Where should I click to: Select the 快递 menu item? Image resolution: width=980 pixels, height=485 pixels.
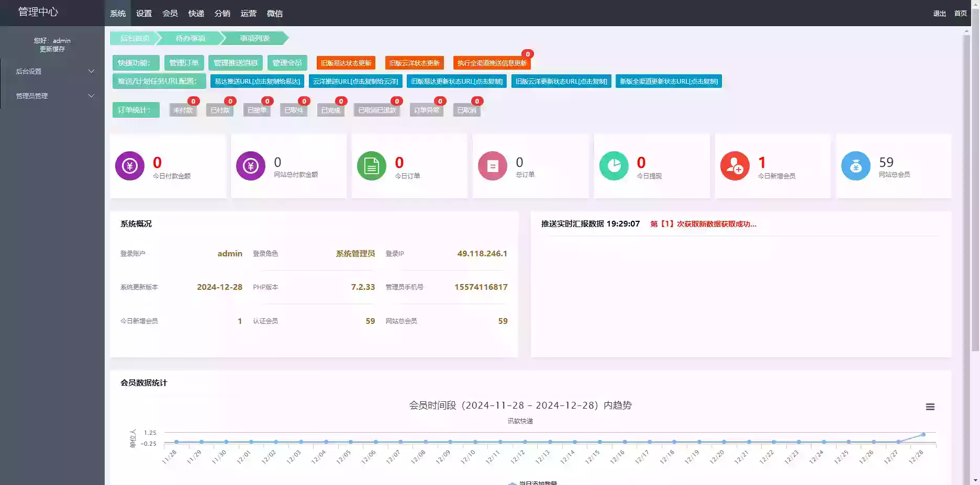pyautogui.click(x=196, y=13)
